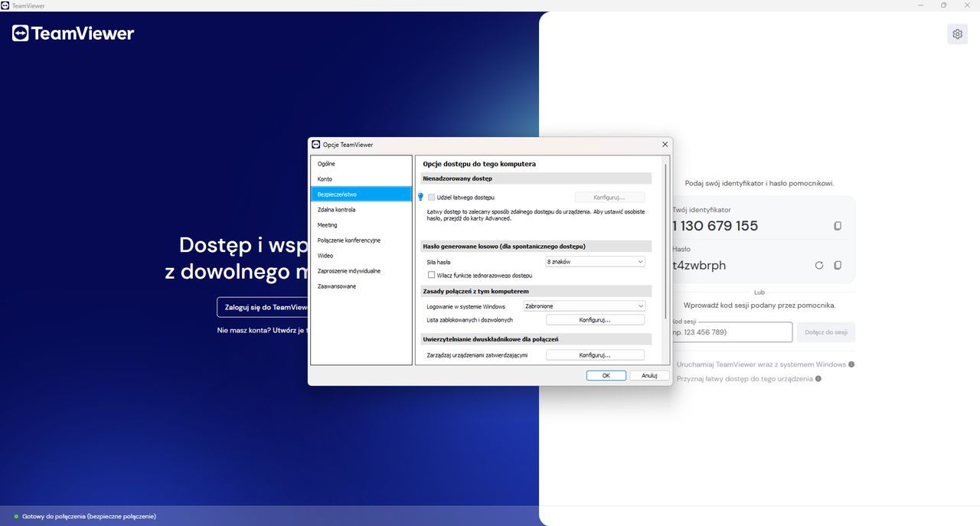Viewport: 980px width, 526px height.
Task: Click green connection status indicator in status bar
Action: [x=16, y=517]
